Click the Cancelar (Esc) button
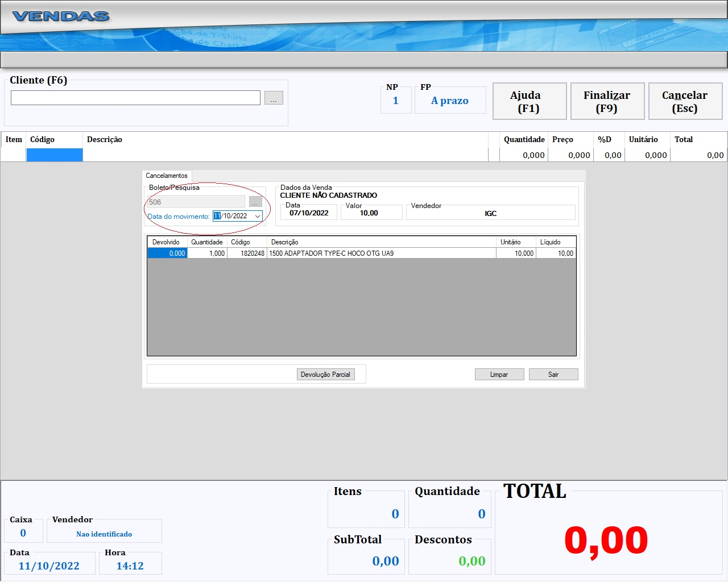The image size is (728, 582). click(685, 102)
